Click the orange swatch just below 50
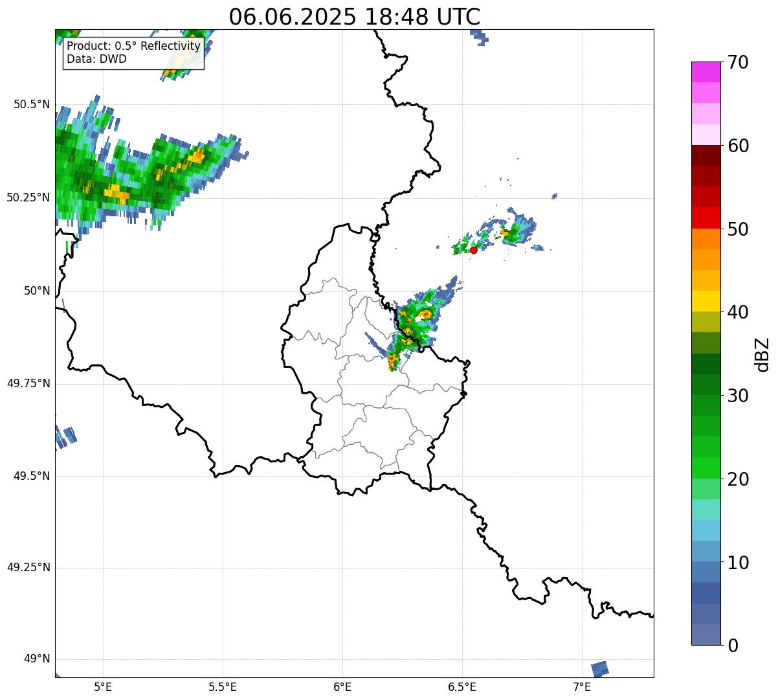The height and width of the screenshot is (700, 778). (706, 239)
